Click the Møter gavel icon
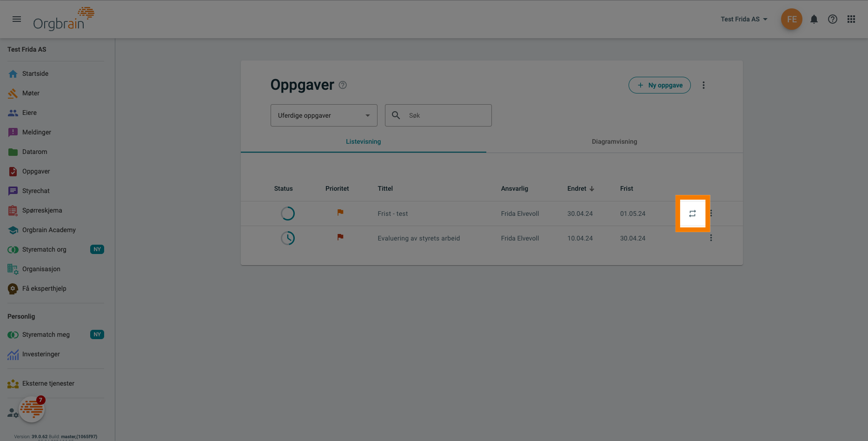The height and width of the screenshot is (441, 868). 13,93
